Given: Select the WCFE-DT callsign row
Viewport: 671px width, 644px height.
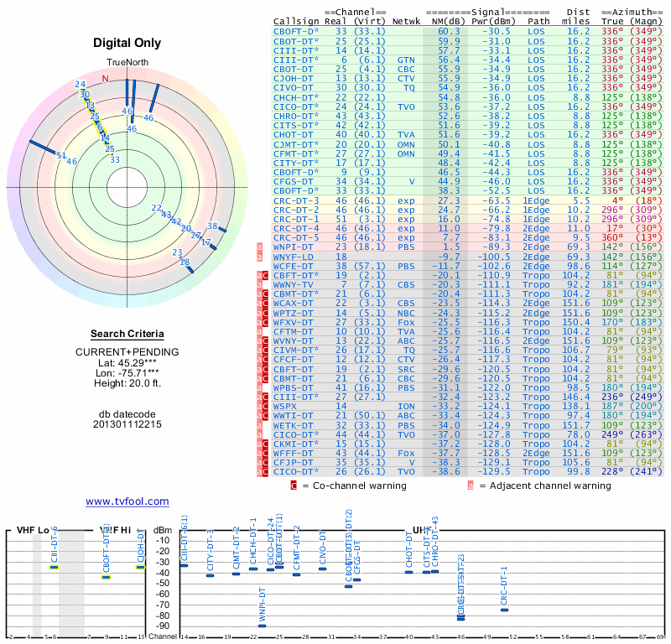Looking at the screenshot, I should coord(468,266).
